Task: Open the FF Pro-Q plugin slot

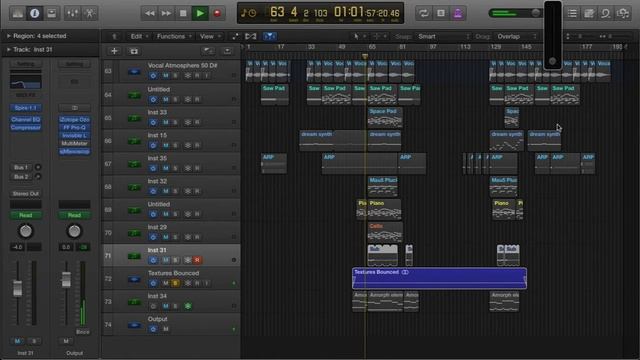Action: pos(74,127)
